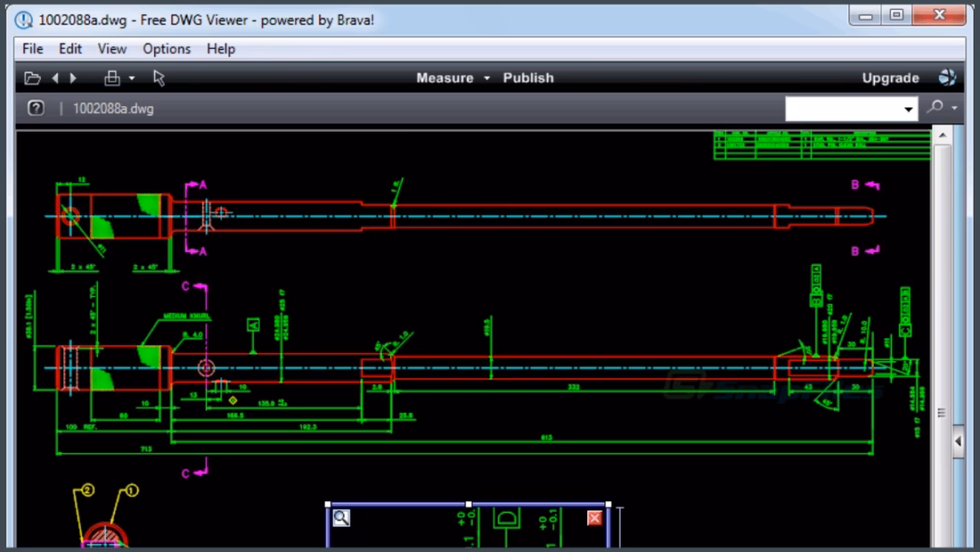Image resolution: width=980 pixels, height=552 pixels.
Task: Expand the side panel with left arrow handle
Action: click(958, 441)
